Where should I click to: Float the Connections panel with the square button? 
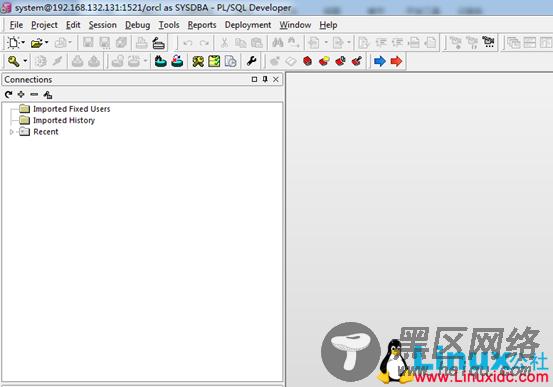[254, 79]
